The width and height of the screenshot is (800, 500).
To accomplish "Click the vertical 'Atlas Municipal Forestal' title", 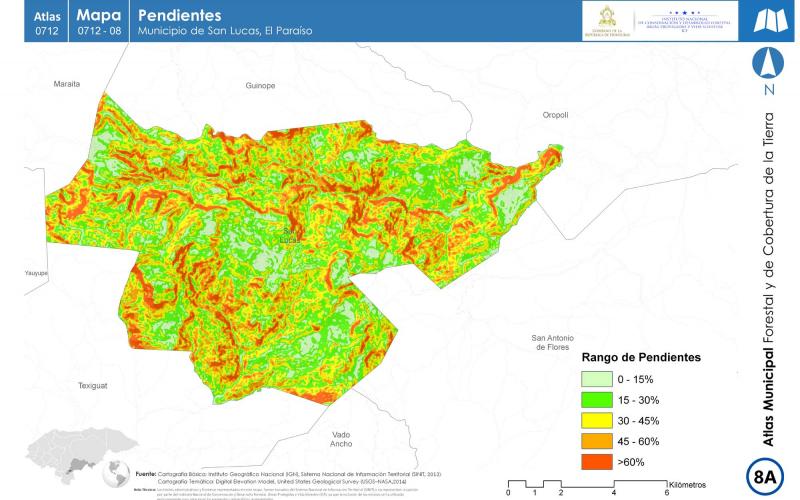I will click(x=768, y=280).
